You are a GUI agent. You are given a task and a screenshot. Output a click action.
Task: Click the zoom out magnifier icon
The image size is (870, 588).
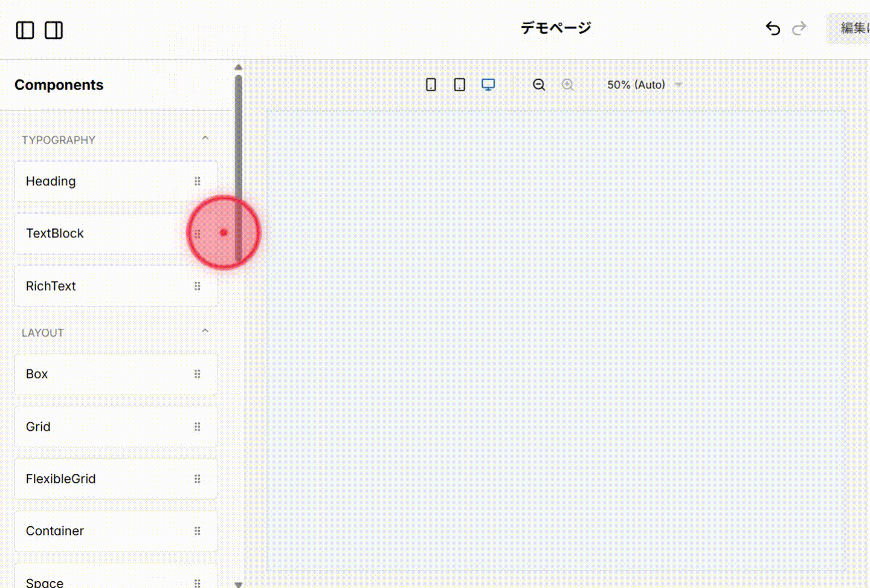click(x=538, y=85)
